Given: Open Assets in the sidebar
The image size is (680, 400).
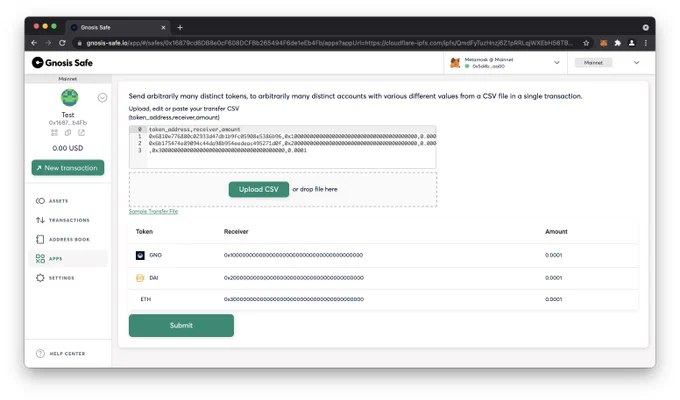Looking at the screenshot, I should click(68, 201).
